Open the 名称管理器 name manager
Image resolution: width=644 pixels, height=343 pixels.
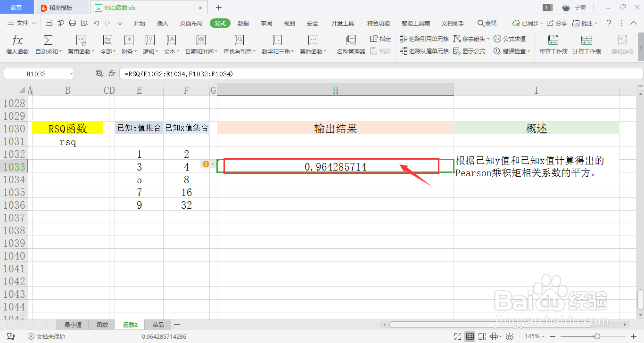coord(351,45)
